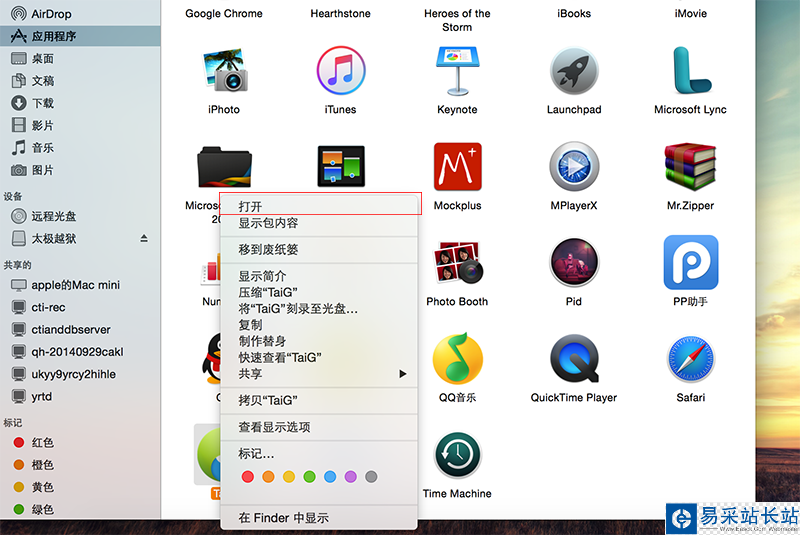Open the iPhoto application icon

click(225, 70)
